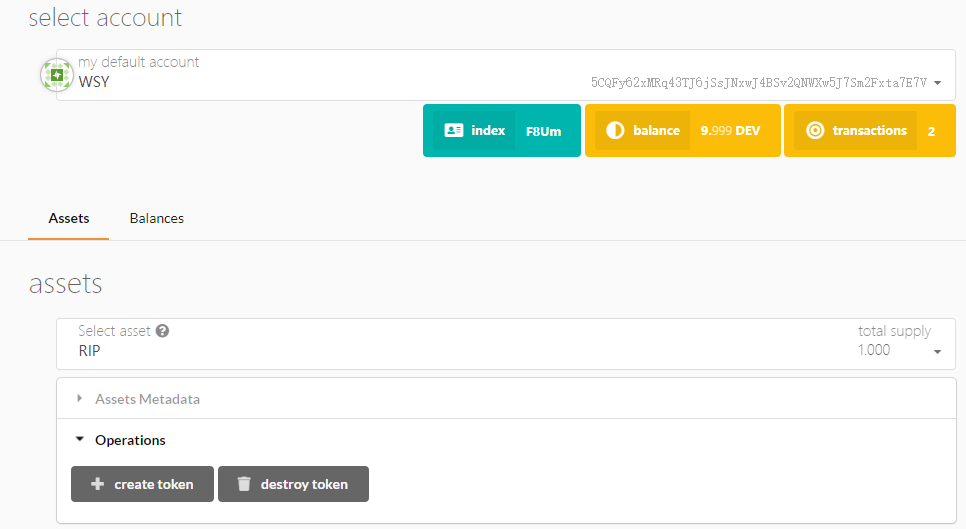Click the transactions count 2
This screenshot has height=529, width=966.
point(931,131)
